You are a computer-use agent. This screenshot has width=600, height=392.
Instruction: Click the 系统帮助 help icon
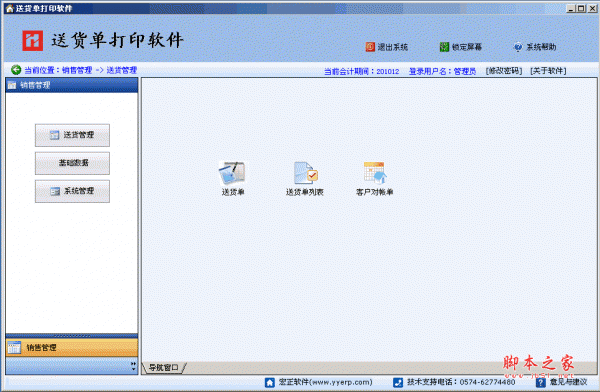518,47
